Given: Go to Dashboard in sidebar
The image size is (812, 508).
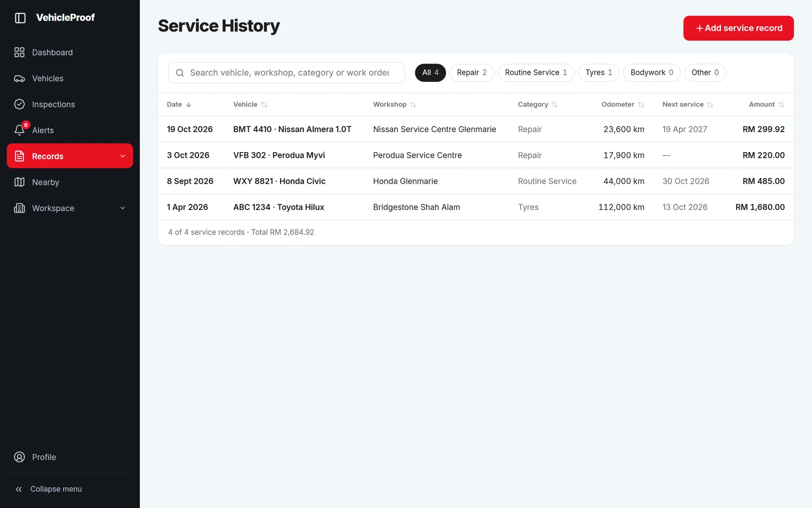Looking at the screenshot, I should [x=70, y=52].
